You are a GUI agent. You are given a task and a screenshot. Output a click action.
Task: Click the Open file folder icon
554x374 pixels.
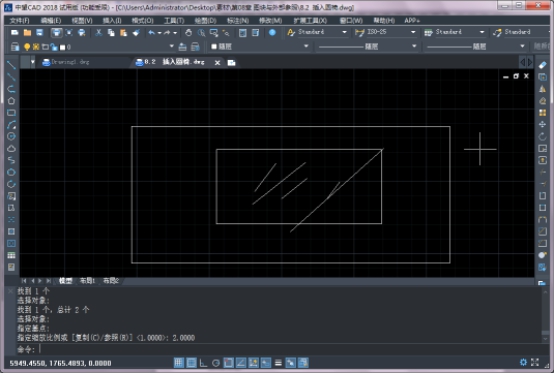(27, 33)
